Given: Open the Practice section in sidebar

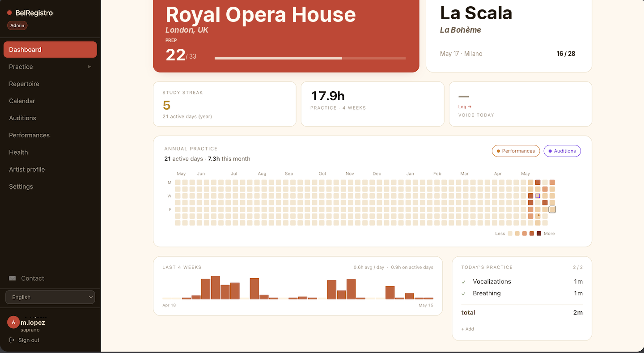Looking at the screenshot, I should (50, 67).
